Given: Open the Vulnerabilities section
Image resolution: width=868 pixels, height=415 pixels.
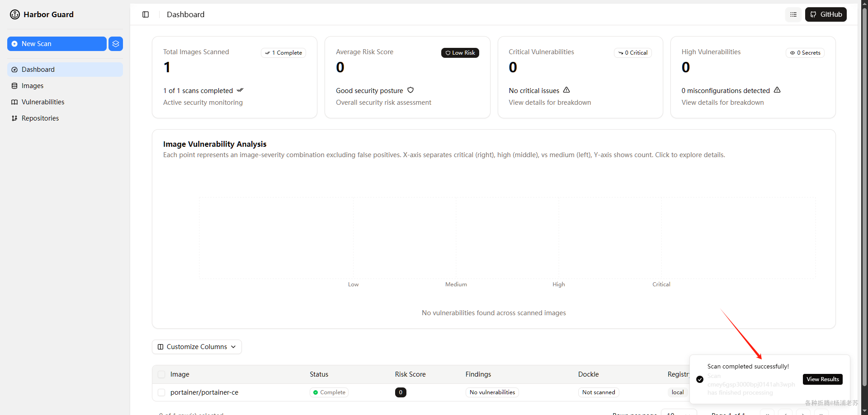Looking at the screenshot, I should [65, 102].
